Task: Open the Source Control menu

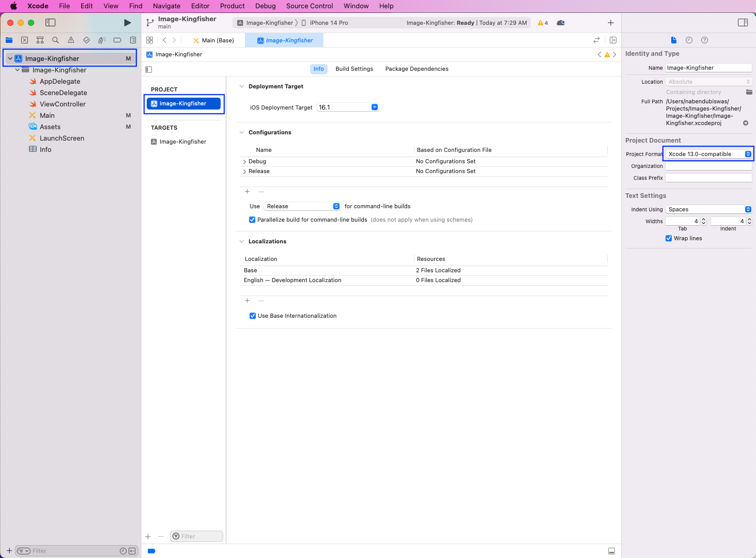Action: [x=310, y=6]
